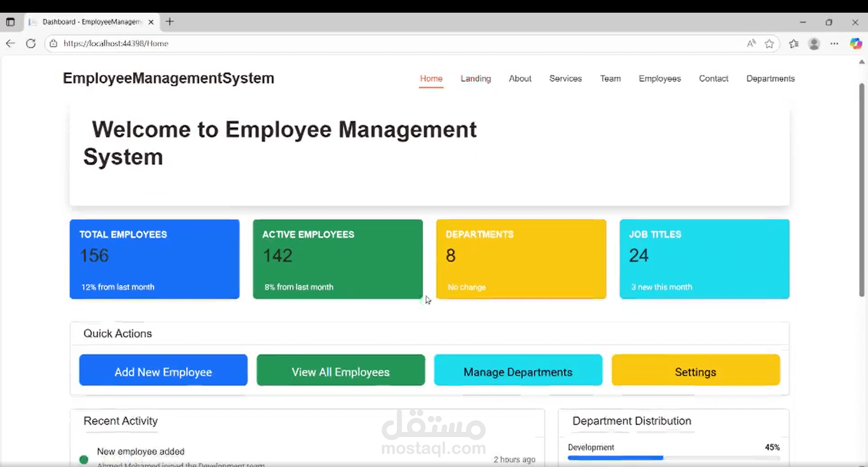Refresh the current page
This screenshot has width=868, height=467.
click(x=30, y=43)
